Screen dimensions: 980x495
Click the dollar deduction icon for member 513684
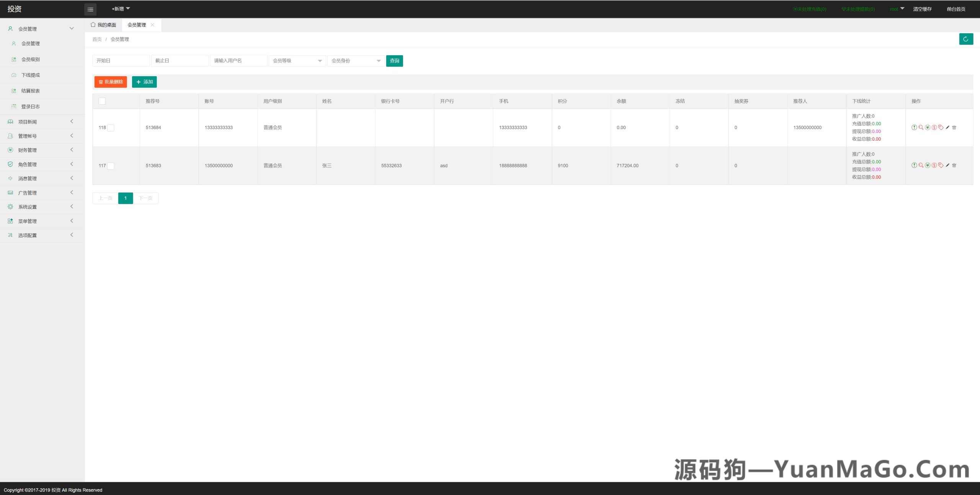point(934,128)
